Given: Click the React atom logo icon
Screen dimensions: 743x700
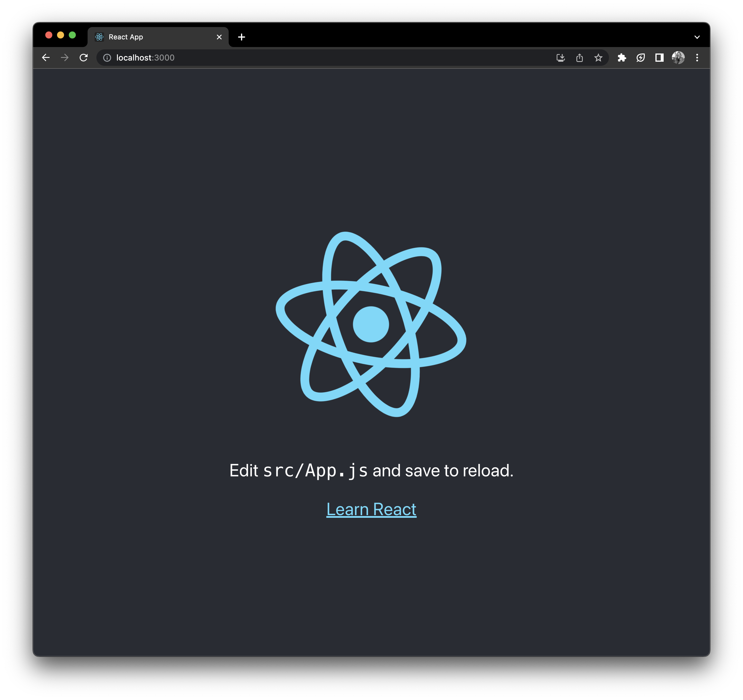Looking at the screenshot, I should [371, 324].
